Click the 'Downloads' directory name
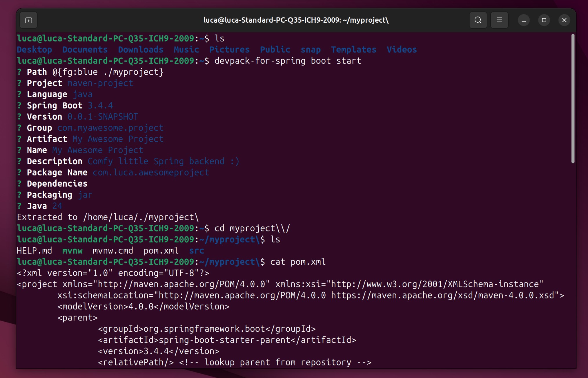Screen dimensions: 588x378 (141, 50)
